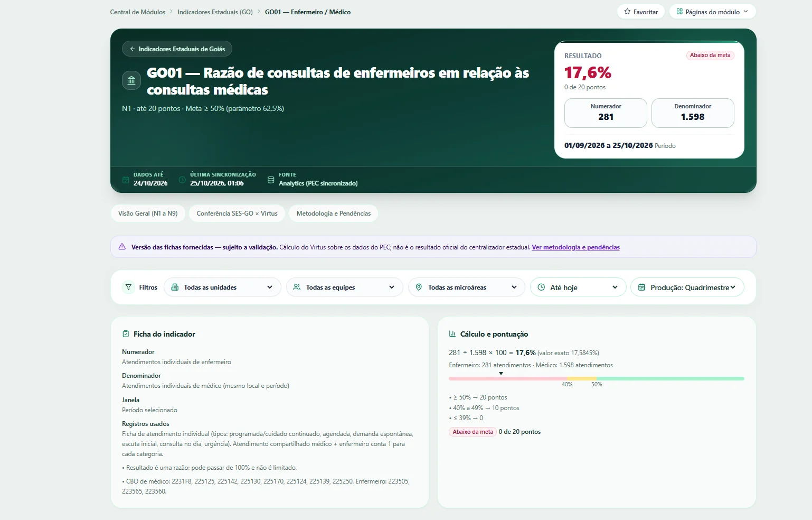The image size is (812, 520).
Task: Click the period text 01/09/2026 a 25/10/2026
Action: 608,145
